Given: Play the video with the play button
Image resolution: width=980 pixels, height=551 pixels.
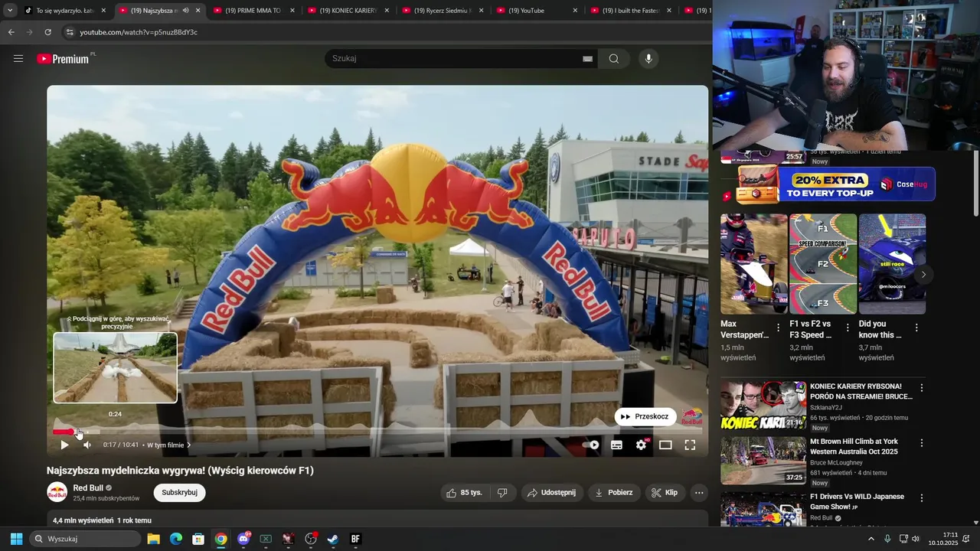Looking at the screenshot, I should 64,445.
